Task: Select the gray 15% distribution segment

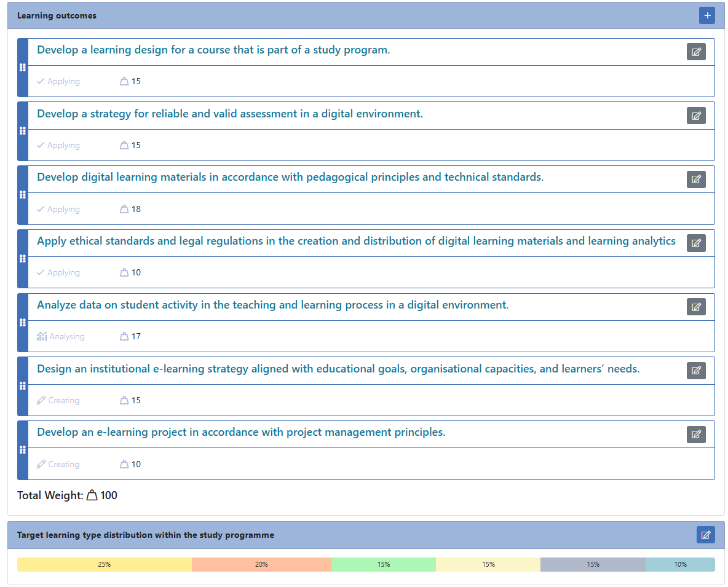Action: pos(593,564)
